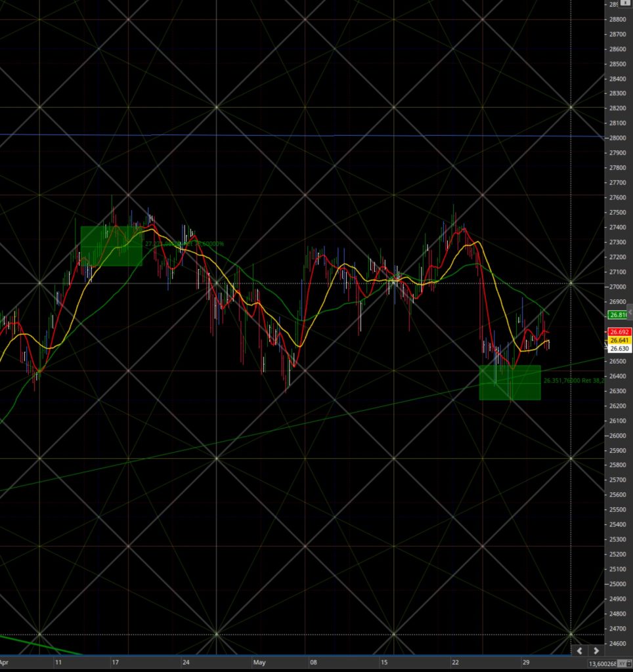Viewport: 633px width, 672px height.
Task: Click the 15 date on time axis
Action: (x=384, y=662)
